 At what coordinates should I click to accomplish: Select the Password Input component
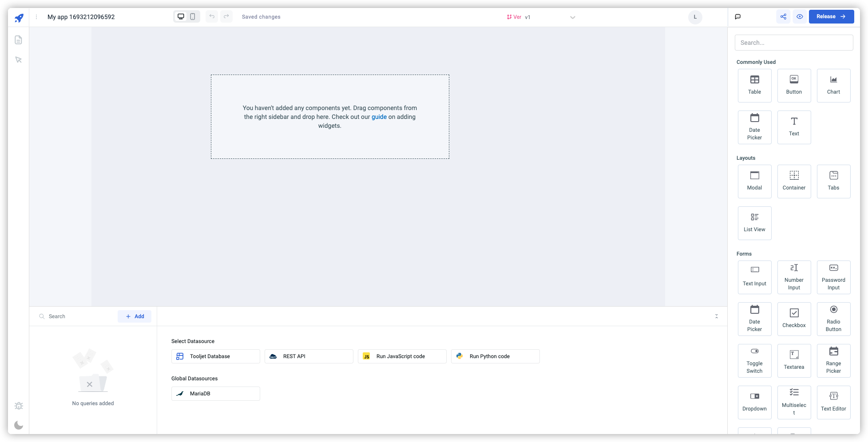pyautogui.click(x=833, y=277)
